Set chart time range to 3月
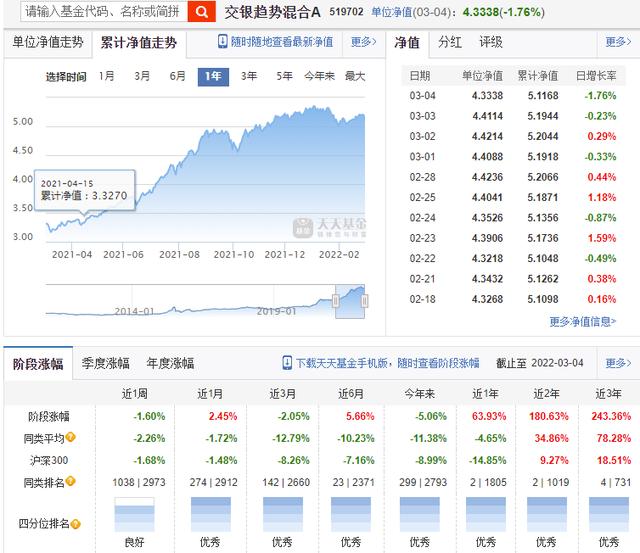Screen dimensions: 640x553 [142, 76]
